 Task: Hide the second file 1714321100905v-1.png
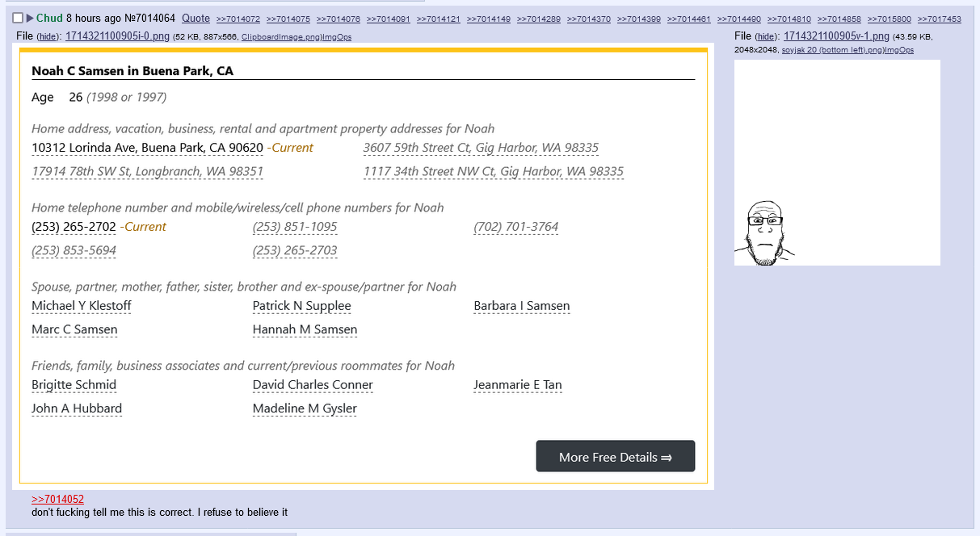tap(764, 37)
